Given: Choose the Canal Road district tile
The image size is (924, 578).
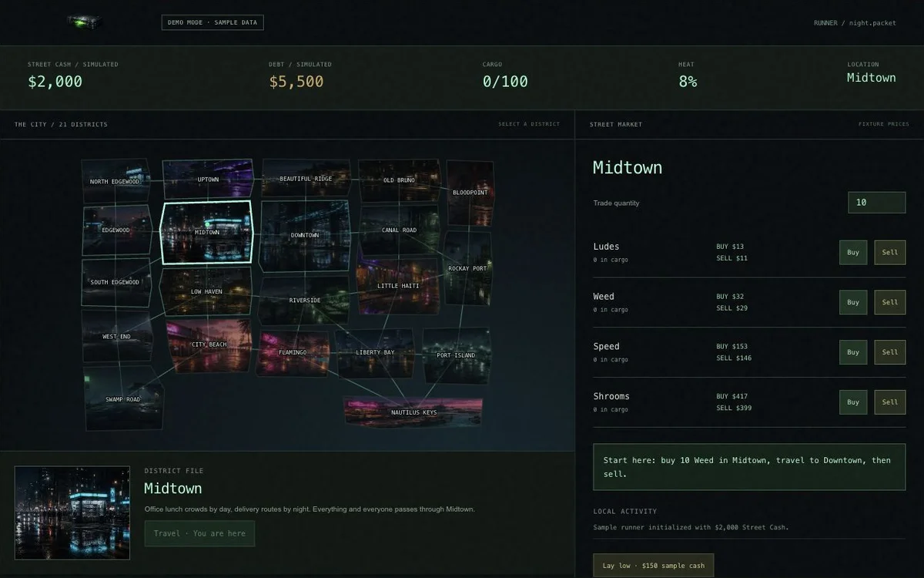Looking at the screenshot, I should (399, 230).
